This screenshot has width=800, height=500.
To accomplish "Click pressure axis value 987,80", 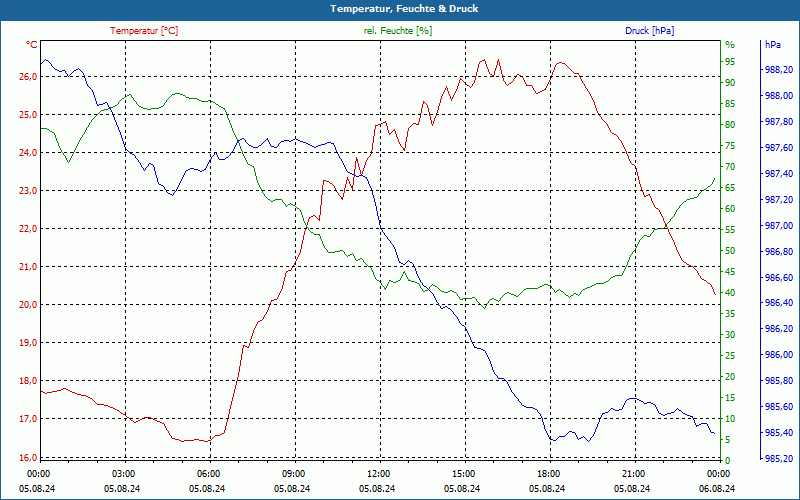I will point(779,121).
